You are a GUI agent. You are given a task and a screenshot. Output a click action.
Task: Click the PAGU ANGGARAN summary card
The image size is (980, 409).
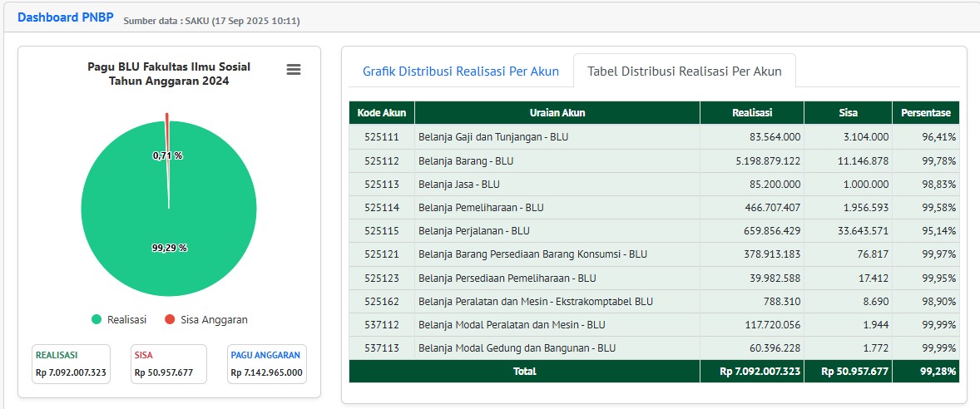coord(266,364)
